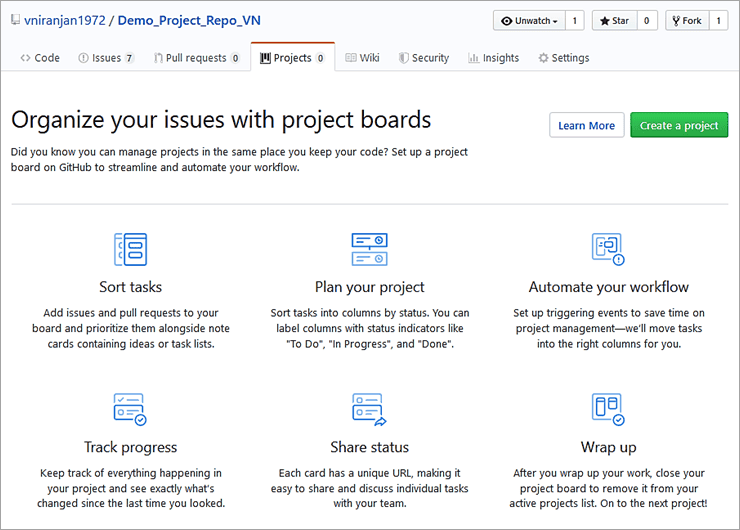Click the "Track progress" heading
The width and height of the screenshot is (740, 530).
point(131,447)
